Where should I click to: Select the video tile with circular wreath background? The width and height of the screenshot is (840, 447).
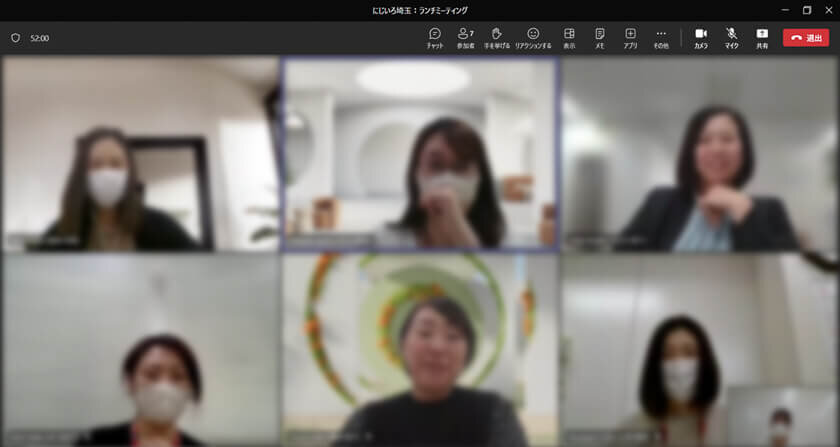(x=419, y=349)
